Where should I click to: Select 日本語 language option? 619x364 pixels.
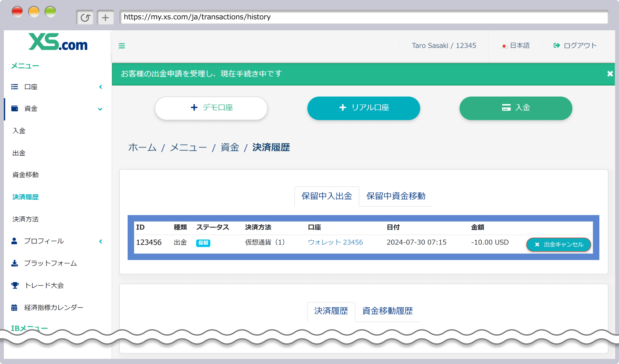point(519,46)
